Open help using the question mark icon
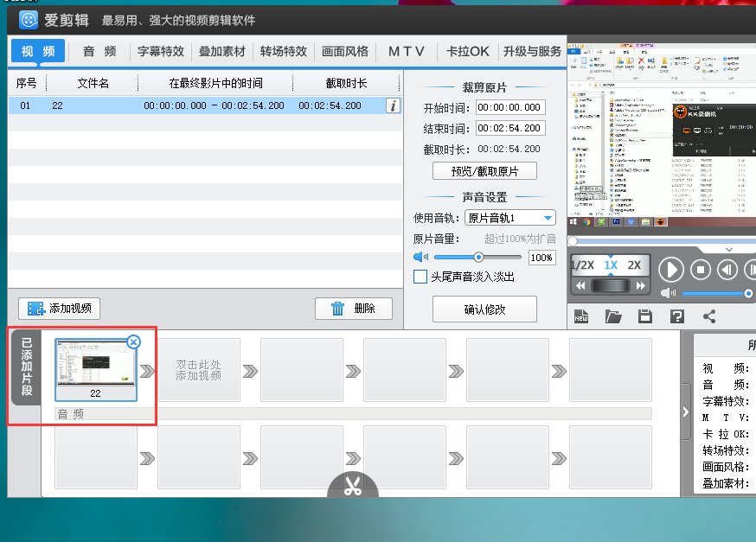 pyautogui.click(x=676, y=315)
